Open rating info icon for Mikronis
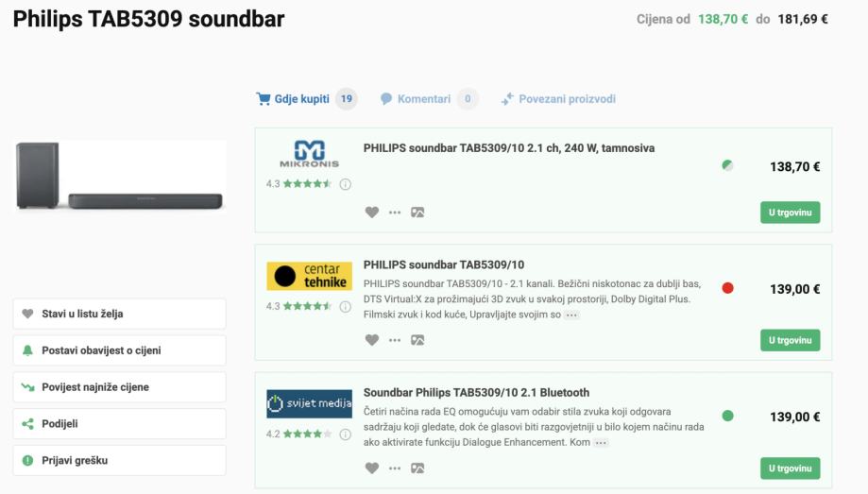Image resolution: width=868 pixels, height=494 pixels. tap(345, 184)
